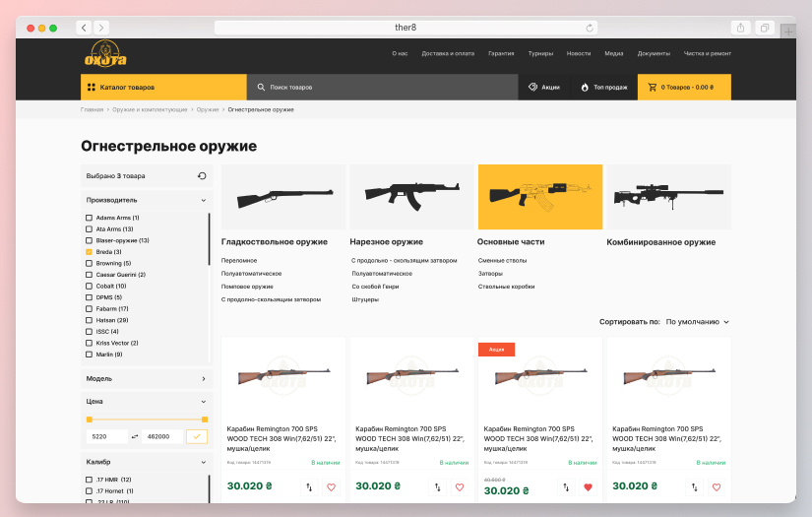Screen dimensions: 812x517
Task: Open browser tabs overview icon
Action: click(x=765, y=28)
